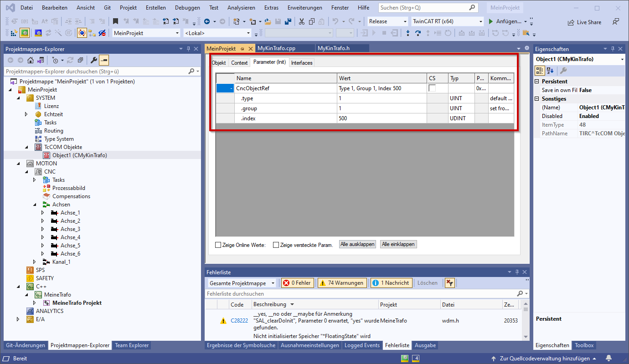The height and width of the screenshot is (364, 629).
Task: Enable the Zeige Online Werte checkbox
Action: 218,245
